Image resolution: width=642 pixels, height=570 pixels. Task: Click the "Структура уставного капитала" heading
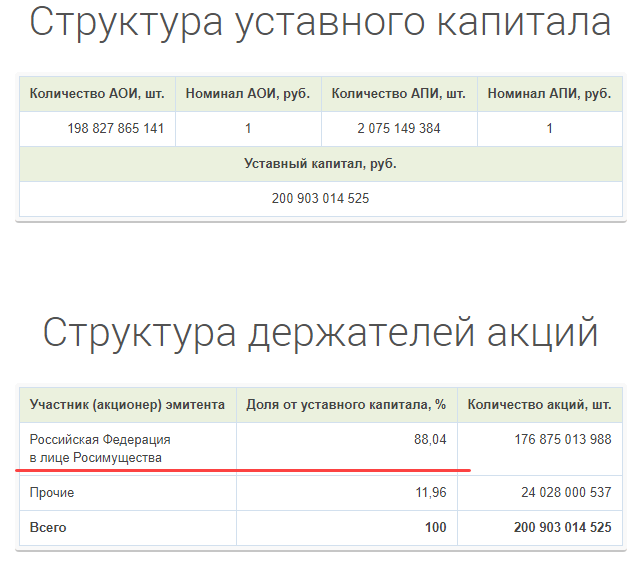(x=320, y=22)
